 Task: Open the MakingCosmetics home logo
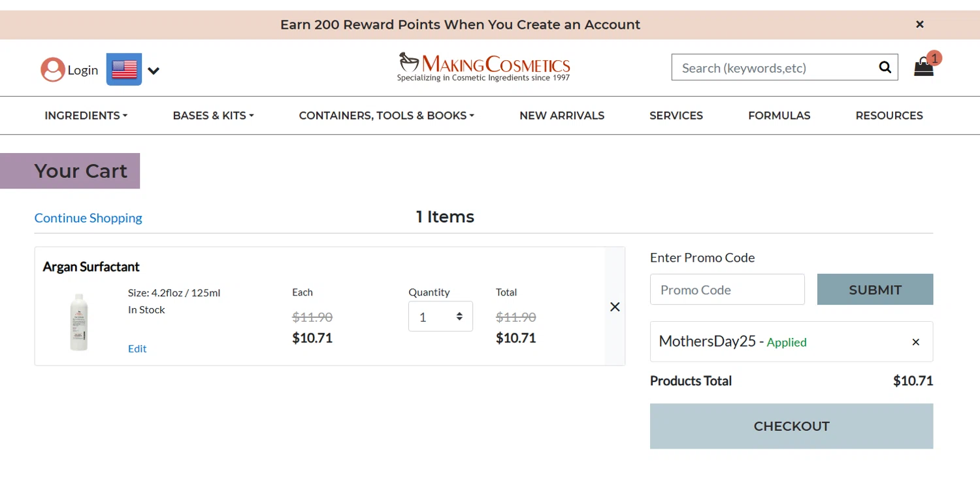point(484,67)
